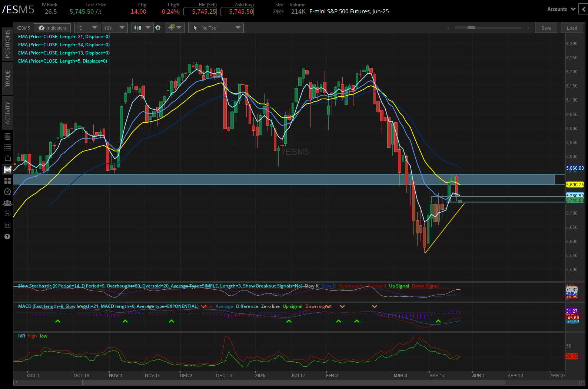588x389 pixels.
Task: Click the 5,745.50 last price label
Action: (x=575, y=200)
